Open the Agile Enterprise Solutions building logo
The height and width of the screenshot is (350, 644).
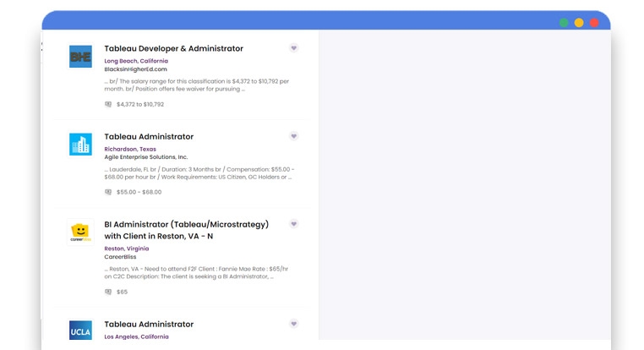(x=80, y=145)
